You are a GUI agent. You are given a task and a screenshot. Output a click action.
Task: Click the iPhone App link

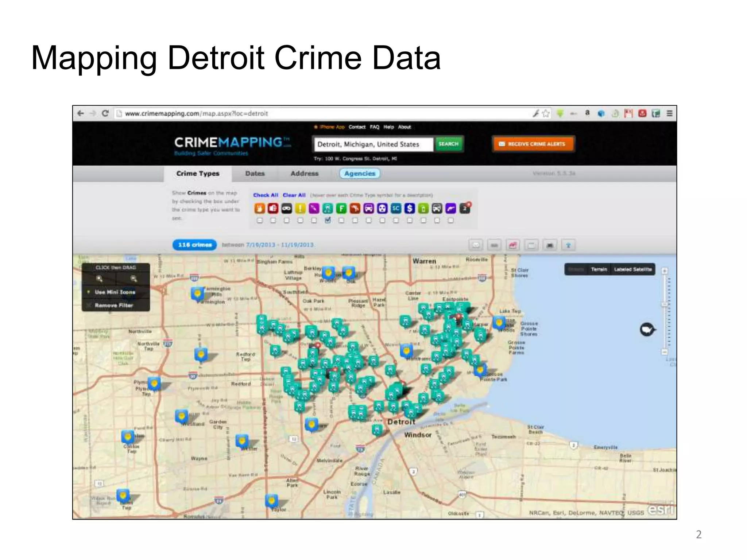point(329,127)
